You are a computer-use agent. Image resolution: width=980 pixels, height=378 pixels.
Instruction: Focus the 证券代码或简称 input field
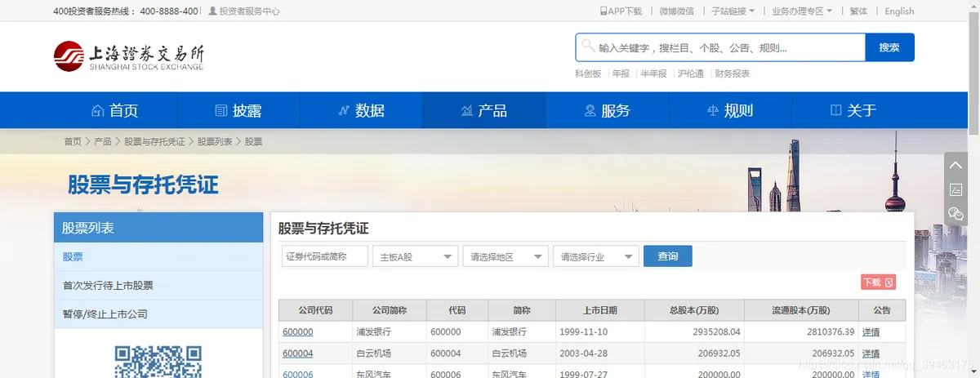click(325, 256)
